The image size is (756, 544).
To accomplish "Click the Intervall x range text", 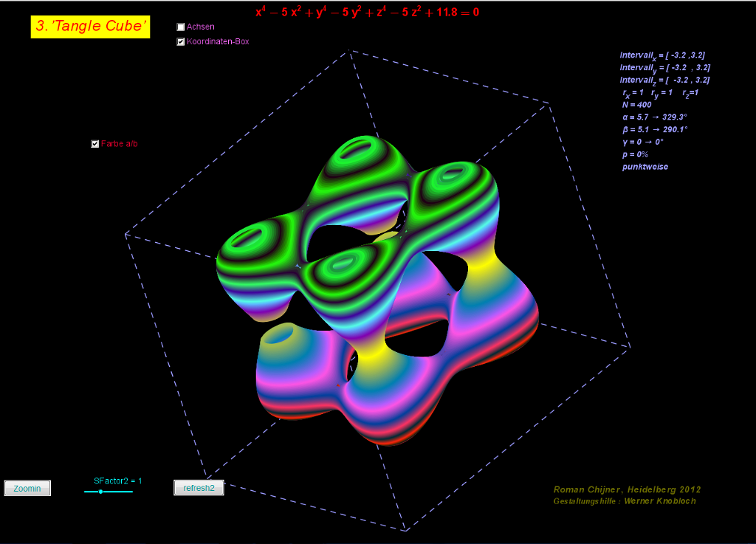I will coord(665,55).
